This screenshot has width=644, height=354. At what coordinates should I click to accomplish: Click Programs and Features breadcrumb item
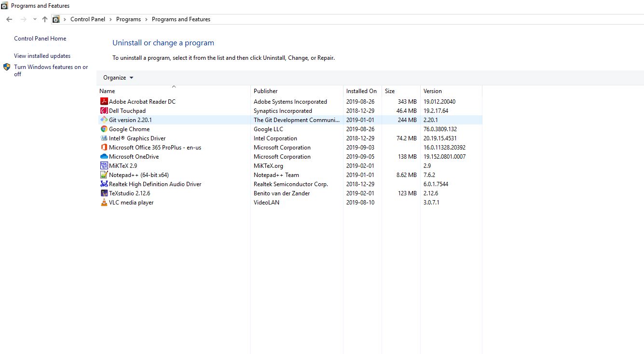click(181, 19)
